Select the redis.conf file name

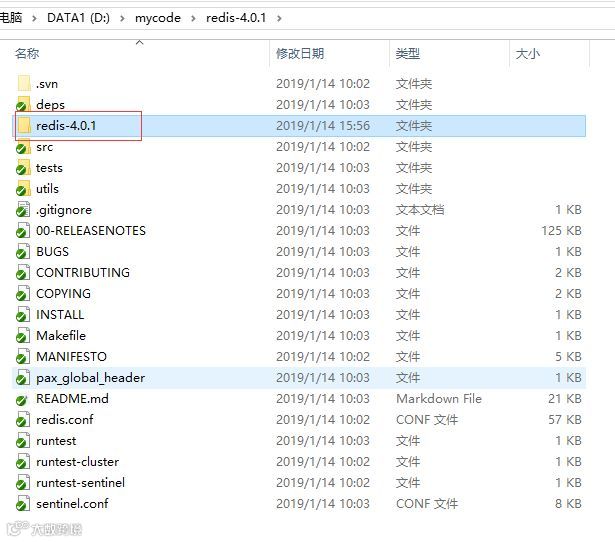65,420
